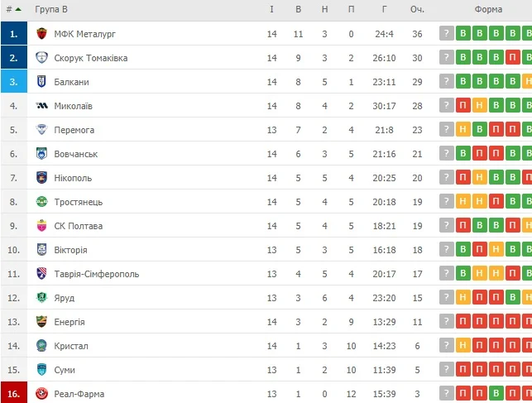532x403 pixels.
Task: Click the МФК Металург team logo
Action: (x=42, y=34)
